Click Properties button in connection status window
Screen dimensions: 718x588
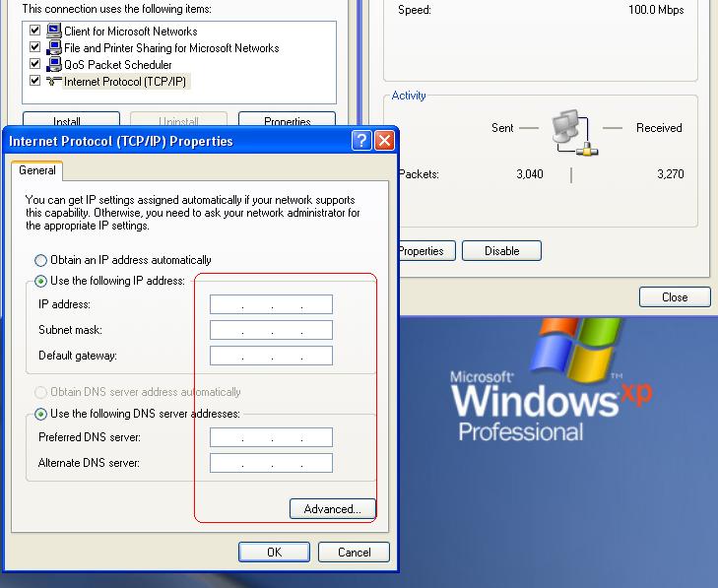(426, 251)
